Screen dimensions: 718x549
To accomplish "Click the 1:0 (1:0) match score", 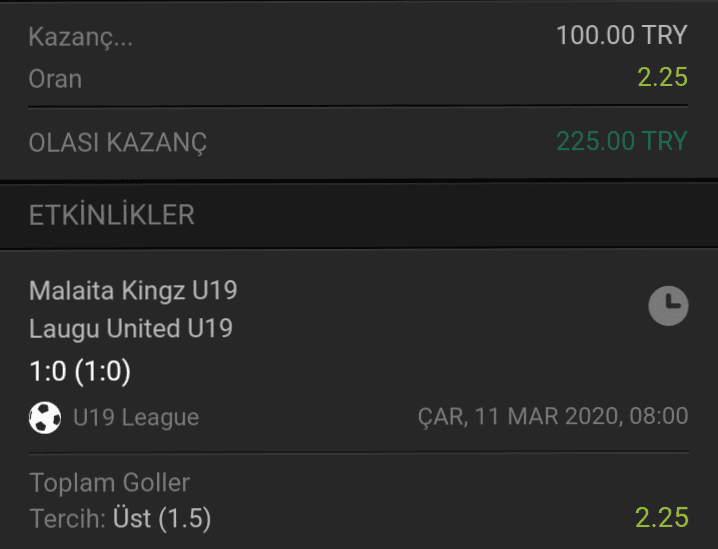I will [x=80, y=371].
